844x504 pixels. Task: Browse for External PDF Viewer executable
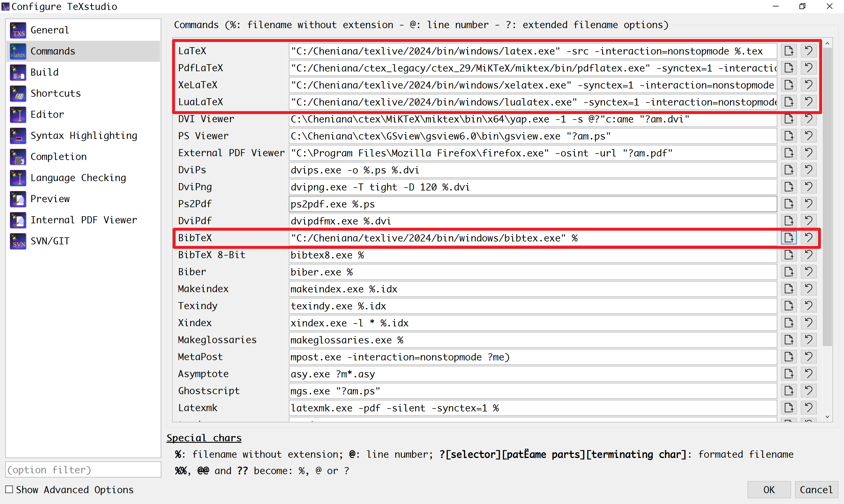pyautogui.click(x=789, y=153)
